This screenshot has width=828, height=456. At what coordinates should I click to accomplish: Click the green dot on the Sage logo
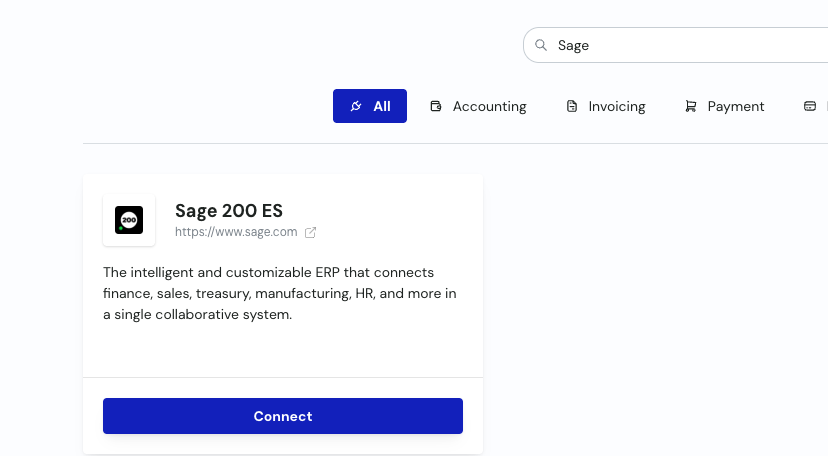tap(121, 228)
